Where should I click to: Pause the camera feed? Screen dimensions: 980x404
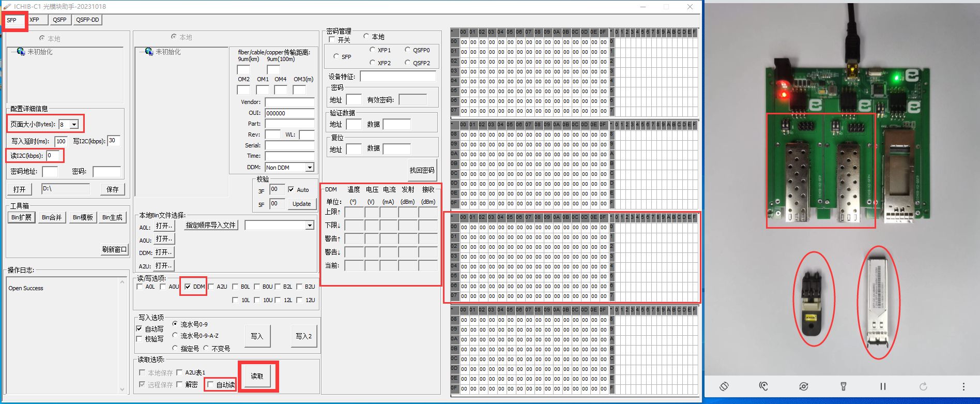pyautogui.click(x=883, y=386)
